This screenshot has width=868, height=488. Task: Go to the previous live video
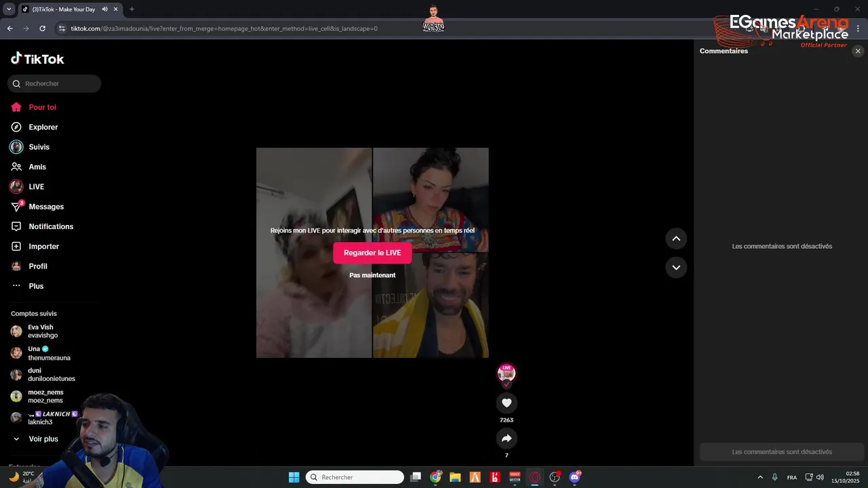[x=676, y=239]
